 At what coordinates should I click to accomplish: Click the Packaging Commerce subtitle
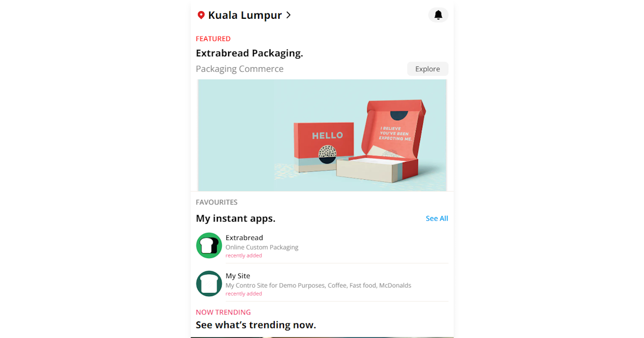tap(239, 69)
